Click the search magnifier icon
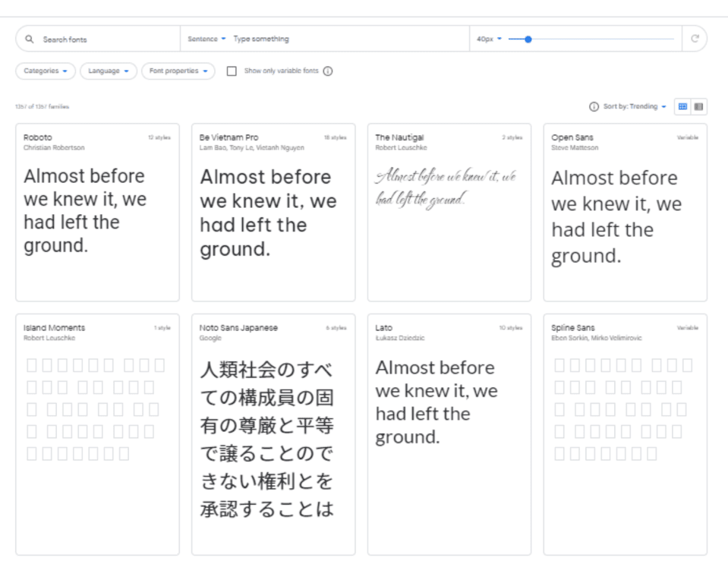Screen dimensions: 728x561 point(30,39)
